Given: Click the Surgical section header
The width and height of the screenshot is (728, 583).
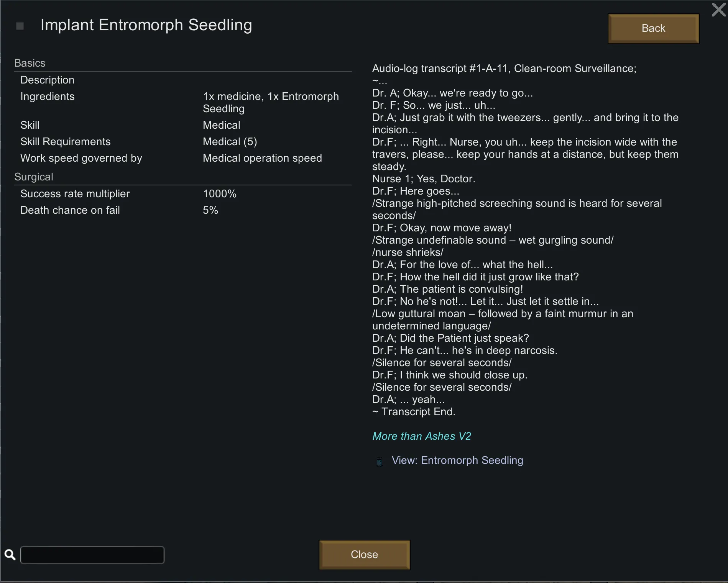Looking at the screenshot, I should (x=34, y=177).
